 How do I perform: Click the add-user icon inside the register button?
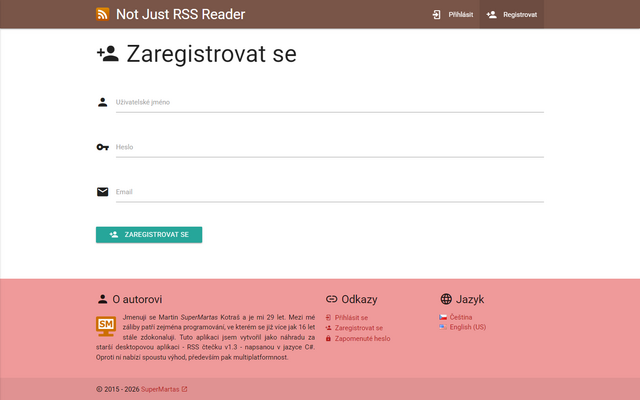point(114,235)
